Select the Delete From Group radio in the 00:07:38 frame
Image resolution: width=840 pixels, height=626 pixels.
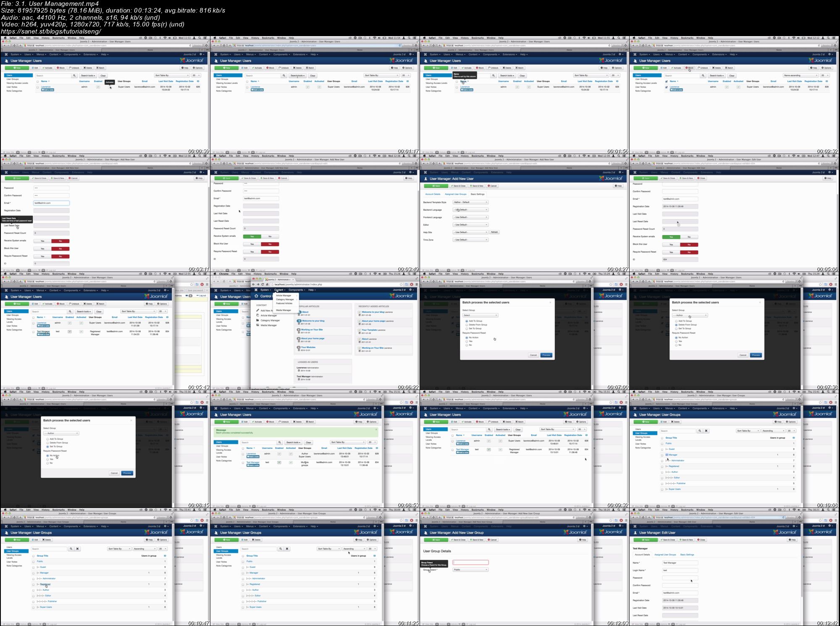[x=676, y=325]
